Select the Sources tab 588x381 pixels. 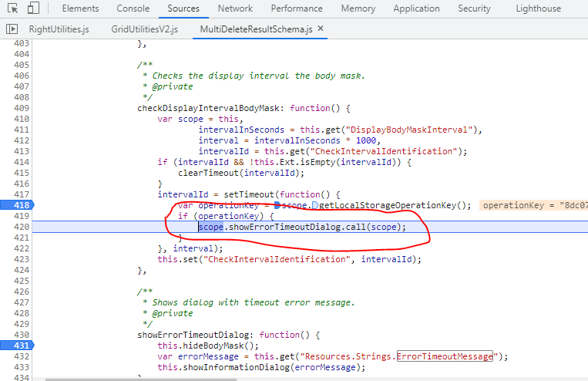click(x=183, y=8)
